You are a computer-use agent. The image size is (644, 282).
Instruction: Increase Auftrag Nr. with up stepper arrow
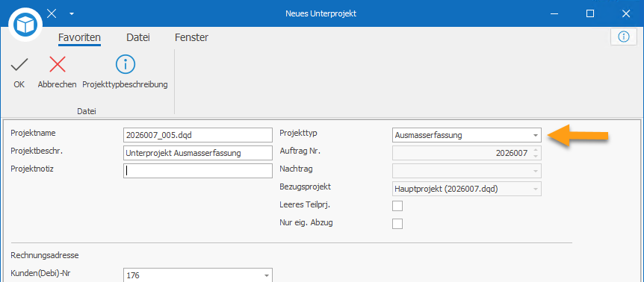pyautogui.click(x=535, y=150)
